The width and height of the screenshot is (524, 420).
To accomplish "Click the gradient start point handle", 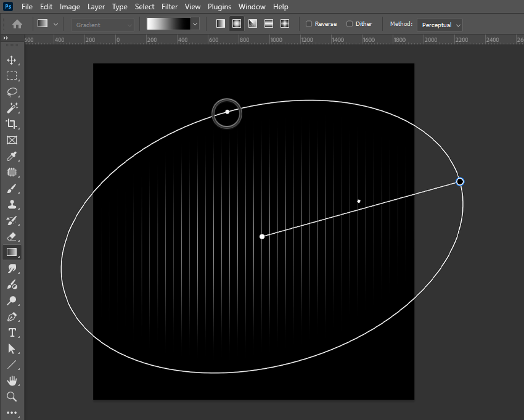I will click(262, 237).
